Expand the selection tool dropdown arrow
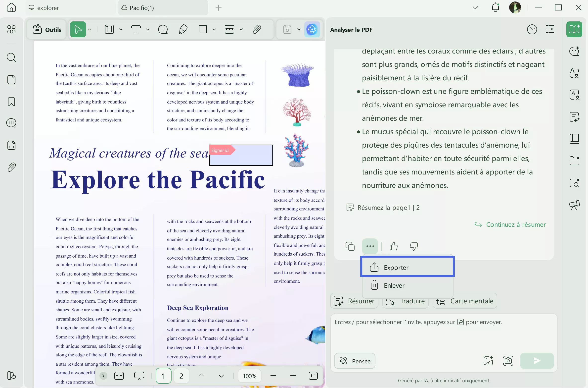The image size is (588, 388). 90,29
